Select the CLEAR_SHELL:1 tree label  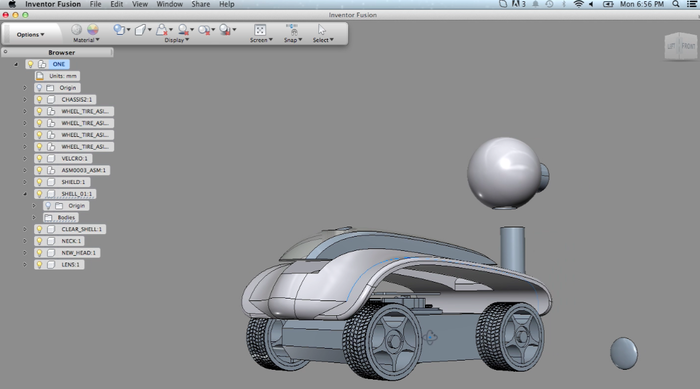(x=81, y=229)
